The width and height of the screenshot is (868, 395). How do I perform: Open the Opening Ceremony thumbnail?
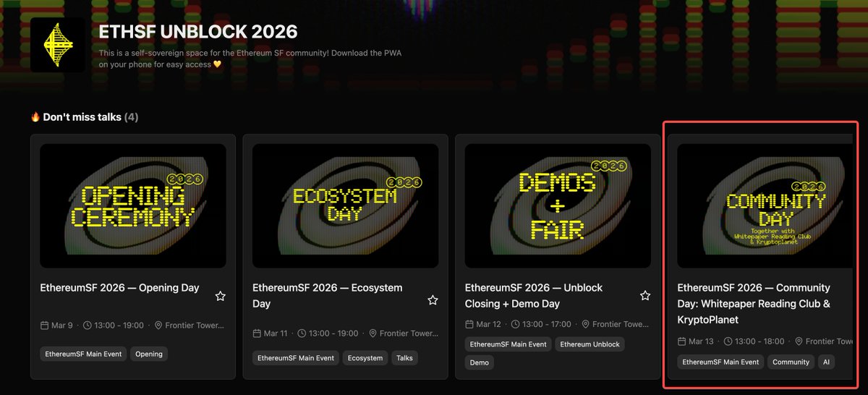point(133,206)
